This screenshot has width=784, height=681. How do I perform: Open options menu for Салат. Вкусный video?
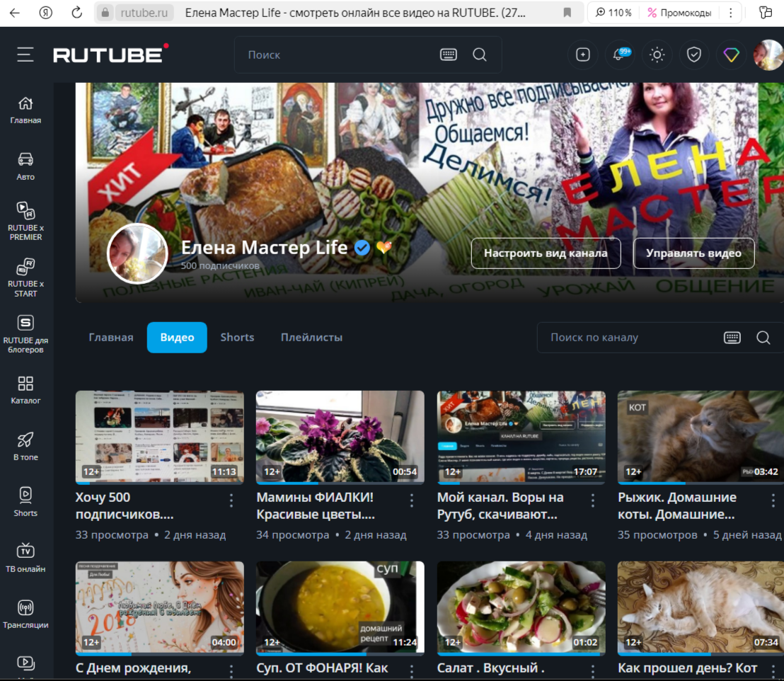(592, 670)
